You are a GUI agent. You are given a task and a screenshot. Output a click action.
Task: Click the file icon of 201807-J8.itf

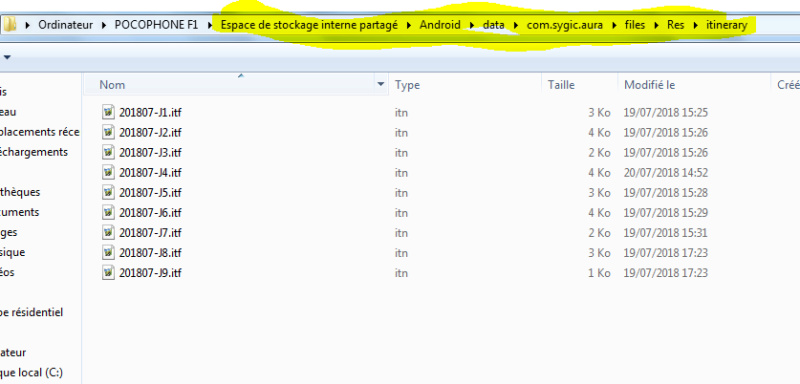click(108, 252)
